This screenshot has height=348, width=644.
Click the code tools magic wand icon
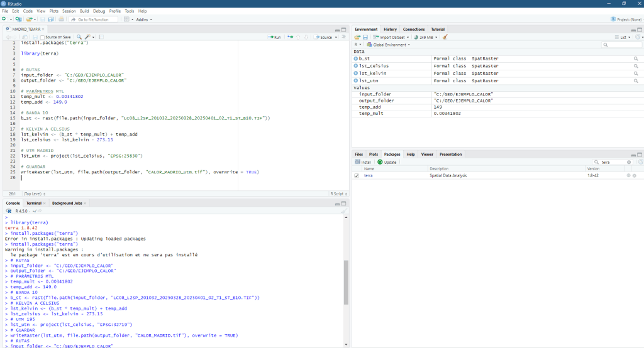click(x=87, y=37)
